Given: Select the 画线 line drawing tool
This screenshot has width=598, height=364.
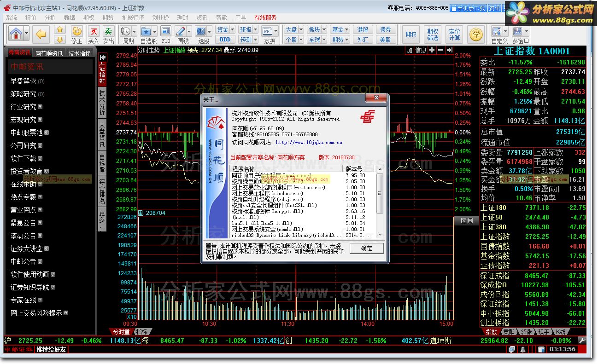Looking at the screenshot, I should (x=180, y=31).
